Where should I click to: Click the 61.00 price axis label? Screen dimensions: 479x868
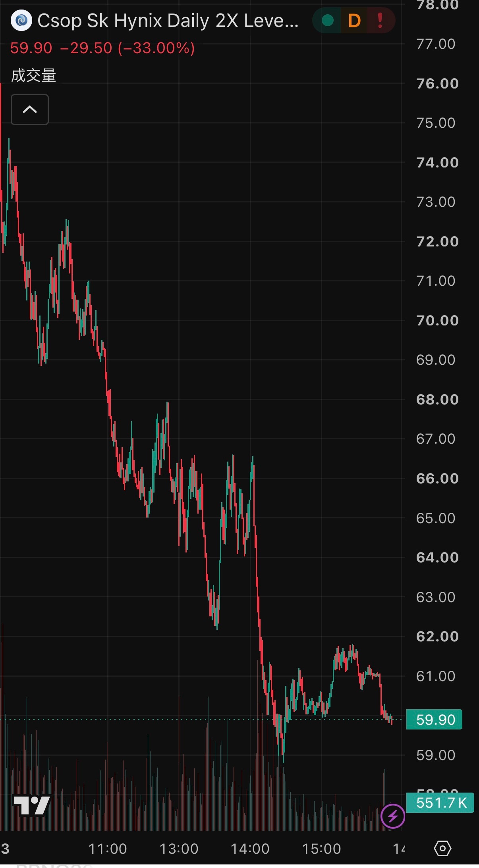(436, 676)
